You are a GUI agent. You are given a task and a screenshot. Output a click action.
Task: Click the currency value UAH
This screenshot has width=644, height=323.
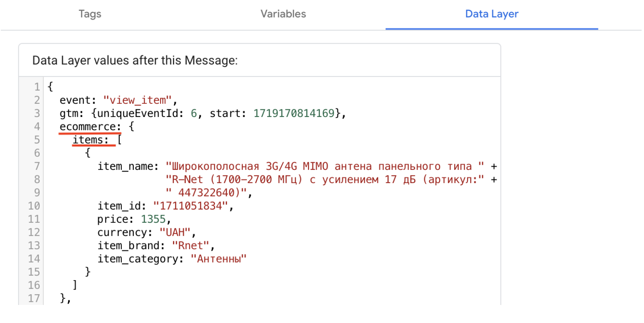pos(175,232)
